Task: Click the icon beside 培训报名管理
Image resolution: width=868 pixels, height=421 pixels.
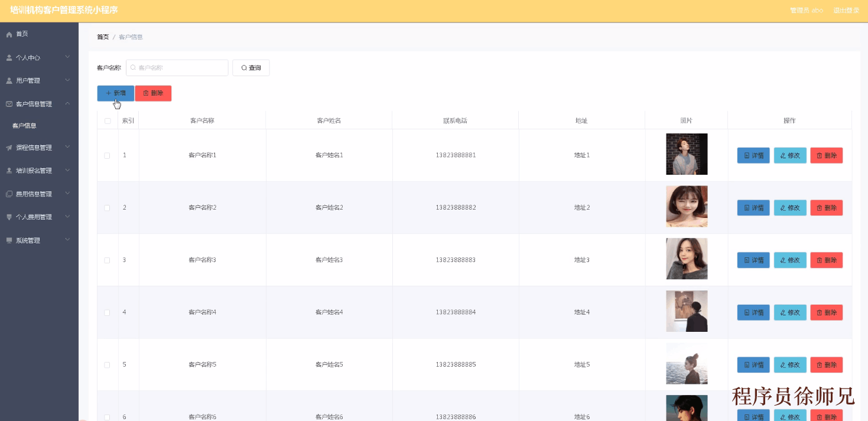Action: tap(9, 171)
